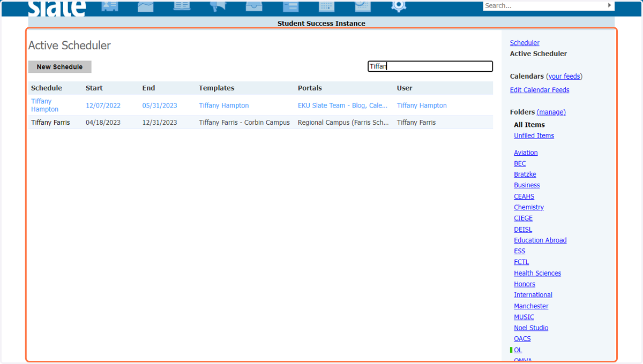Open the OACS folder

pos(522,339)
